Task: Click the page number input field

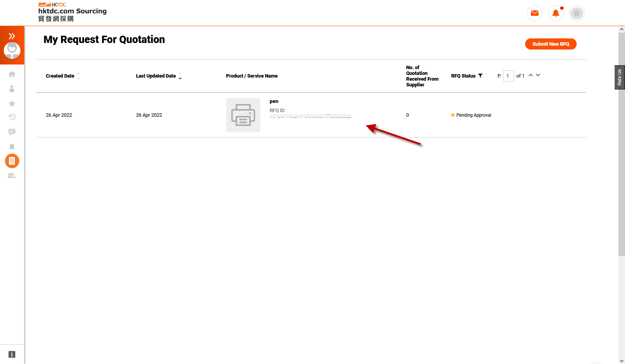Action: point(508,76)
